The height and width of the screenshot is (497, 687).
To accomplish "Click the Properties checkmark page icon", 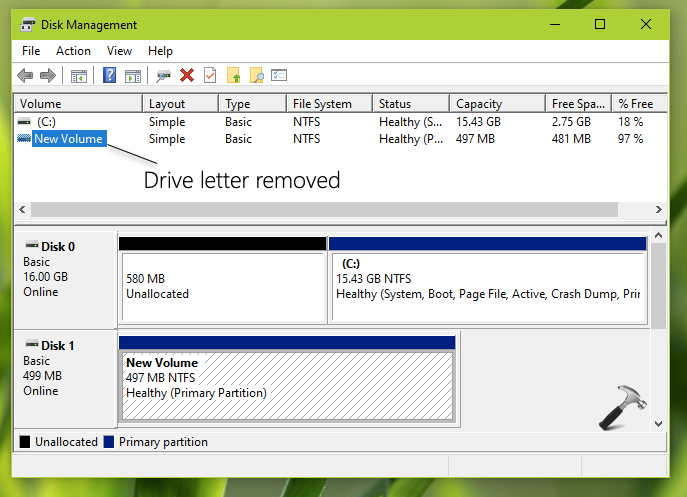I will click(x=210, y=75).
